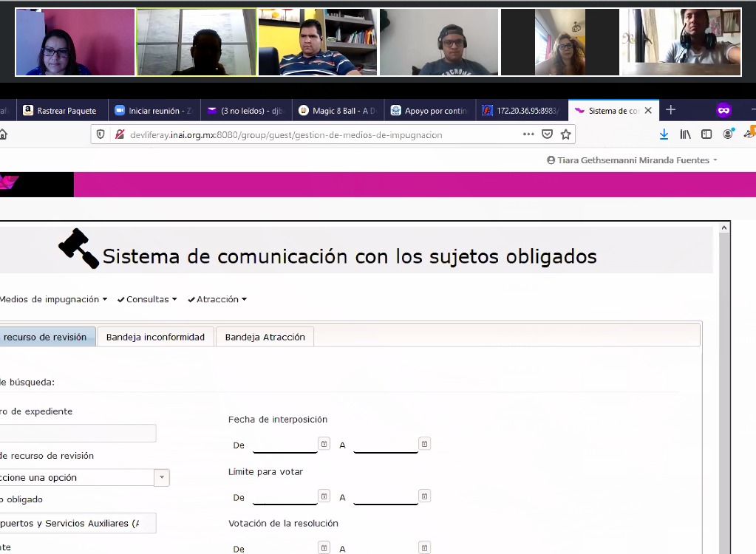756x554 pixels.
Task: Switch to the Bandeja inconformidad tab
Action: click(x=155, y=337)
